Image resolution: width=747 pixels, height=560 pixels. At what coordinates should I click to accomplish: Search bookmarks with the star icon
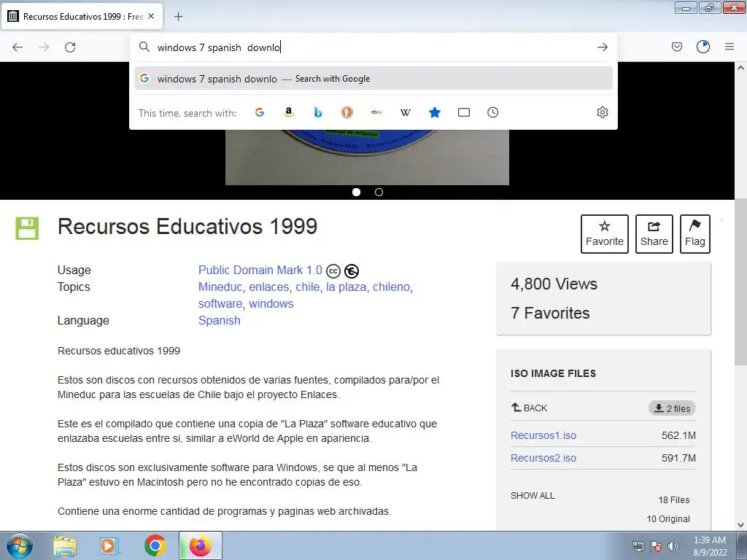[435, 112]
